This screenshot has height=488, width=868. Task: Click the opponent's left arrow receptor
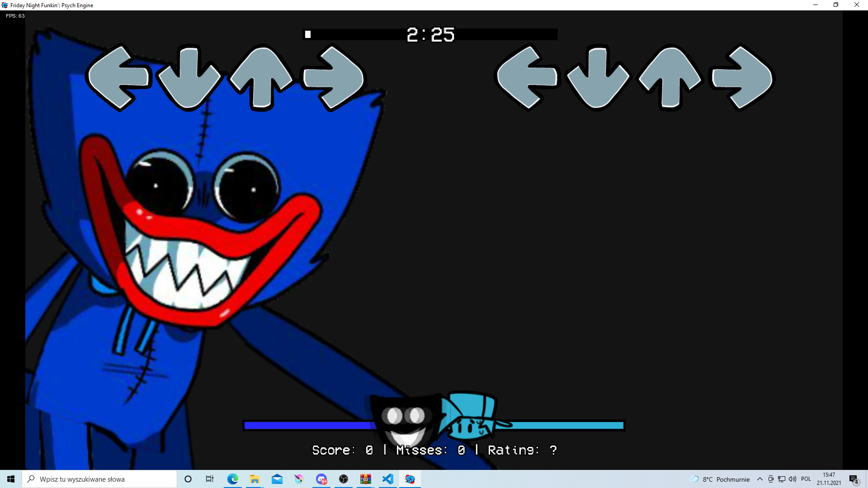tap(118, 78)
